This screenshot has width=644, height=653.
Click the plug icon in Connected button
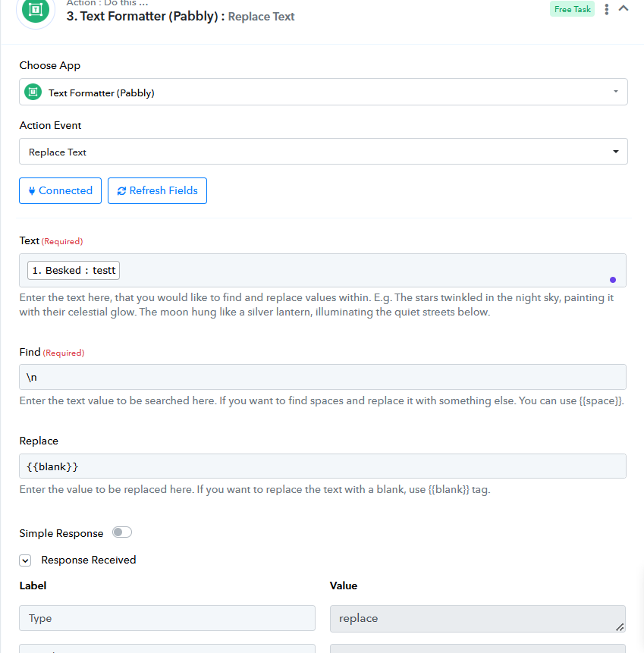(x=32, y=191)
